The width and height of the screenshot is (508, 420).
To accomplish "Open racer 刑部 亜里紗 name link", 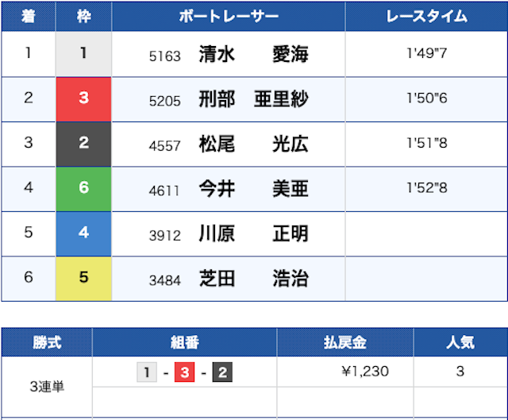I will [x=252, y=99].
